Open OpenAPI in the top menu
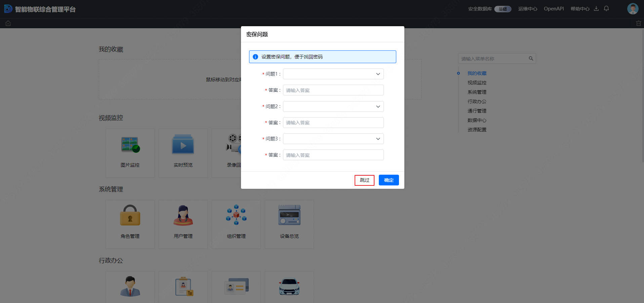 [554, 9]
